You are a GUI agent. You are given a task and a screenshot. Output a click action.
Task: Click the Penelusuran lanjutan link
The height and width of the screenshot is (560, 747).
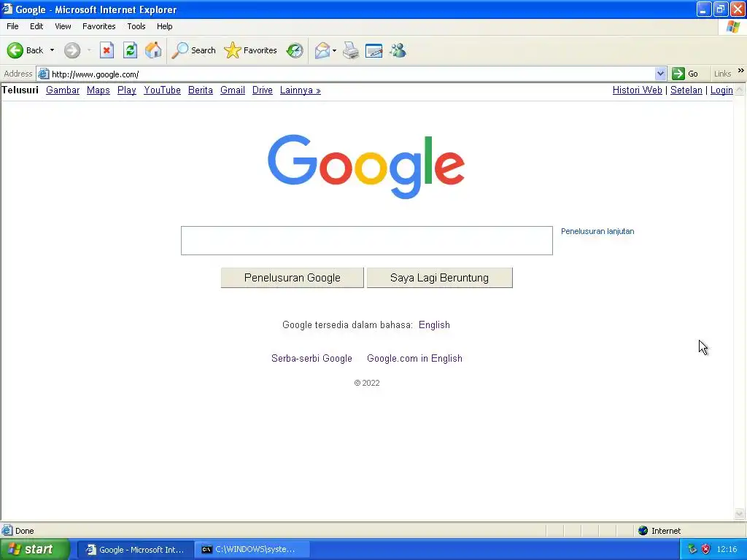pos(597,231)
